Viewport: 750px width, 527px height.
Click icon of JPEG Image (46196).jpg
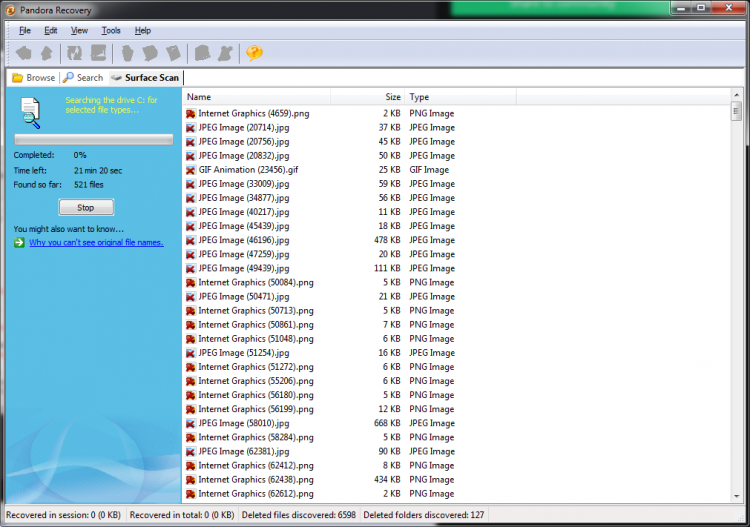[191, 241]
